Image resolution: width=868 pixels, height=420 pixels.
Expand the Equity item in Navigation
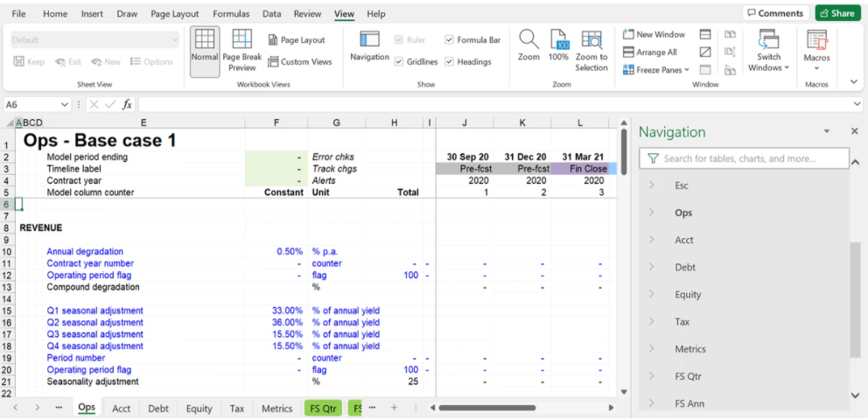pyautogui.click(x=651, y=294)
